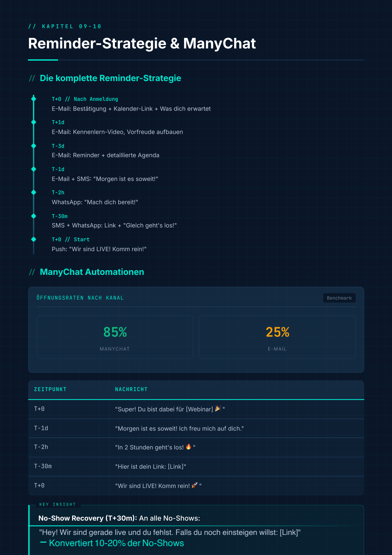Click the Benchmark badge
392x555 pixels.
(x=339, y=298)
